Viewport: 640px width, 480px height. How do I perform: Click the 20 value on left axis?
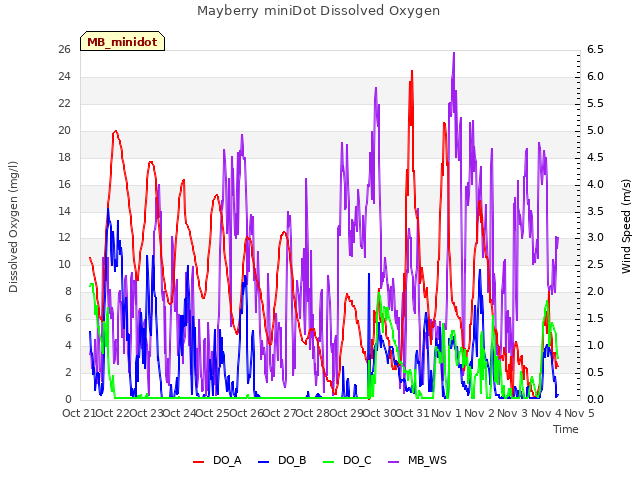(64, 131)
